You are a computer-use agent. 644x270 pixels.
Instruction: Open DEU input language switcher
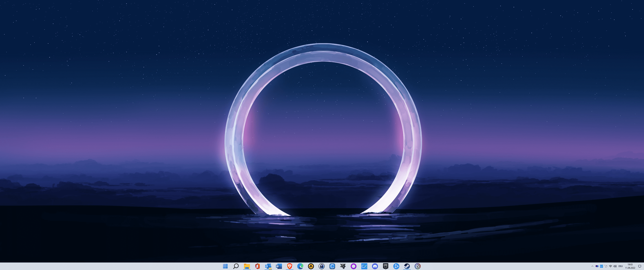point(620,266)
